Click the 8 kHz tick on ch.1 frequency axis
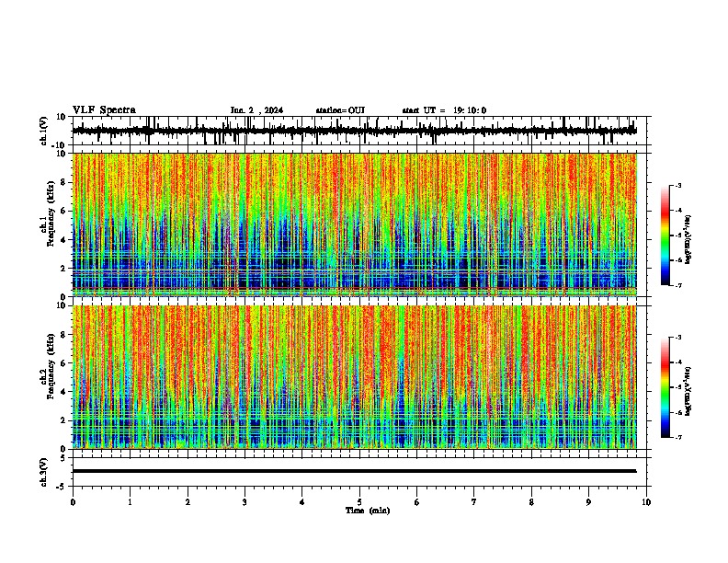The height and width of the screenshot is (563, 728). click(x=65, y=182)
